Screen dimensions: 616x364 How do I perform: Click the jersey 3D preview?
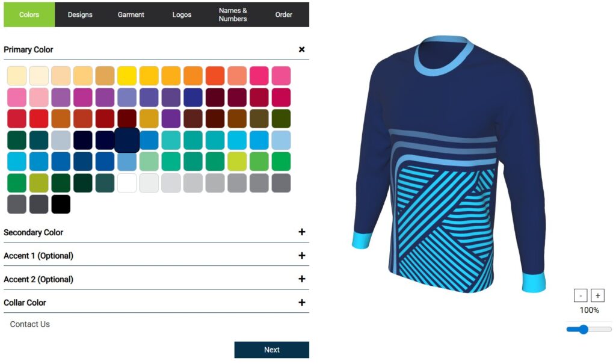point(449,165)
